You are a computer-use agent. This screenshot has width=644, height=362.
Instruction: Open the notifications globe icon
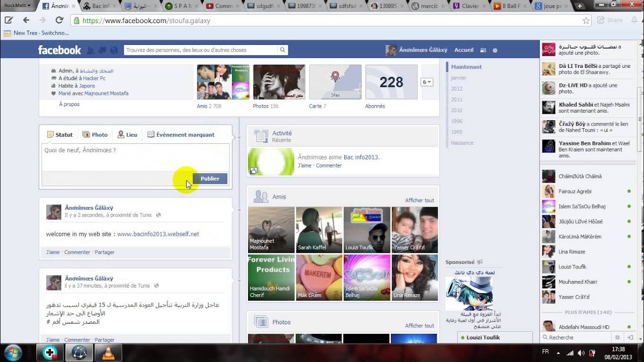click(x=114, y=50)
